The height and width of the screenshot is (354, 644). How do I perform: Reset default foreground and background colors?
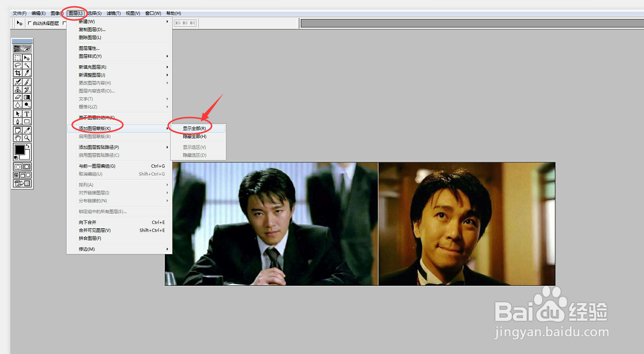(x=16, y=157)
